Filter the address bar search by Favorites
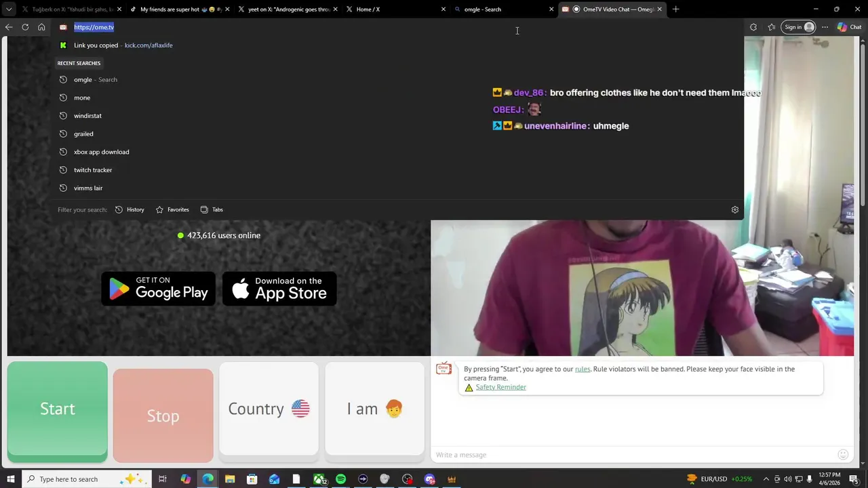 click(172, 209)
